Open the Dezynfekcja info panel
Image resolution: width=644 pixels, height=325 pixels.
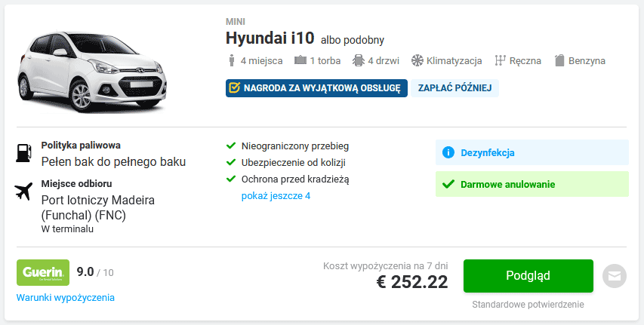click(x=532, y=152)
